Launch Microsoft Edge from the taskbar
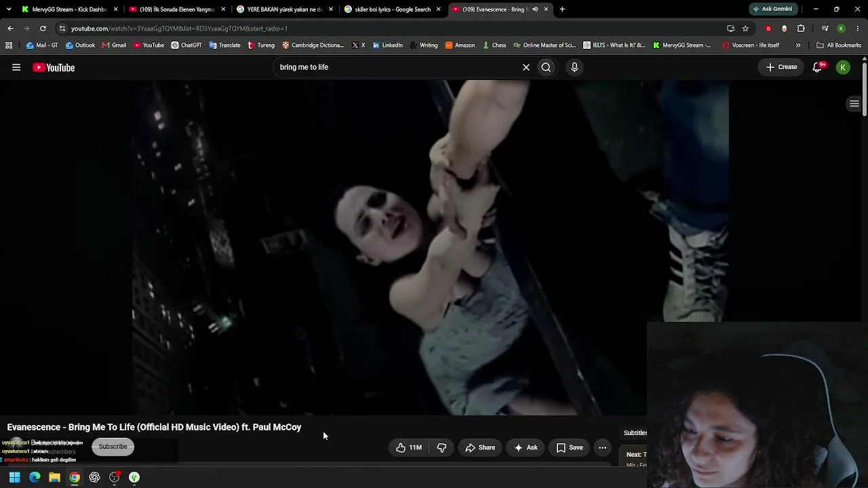The image size is (868, 488). (35, 477)
